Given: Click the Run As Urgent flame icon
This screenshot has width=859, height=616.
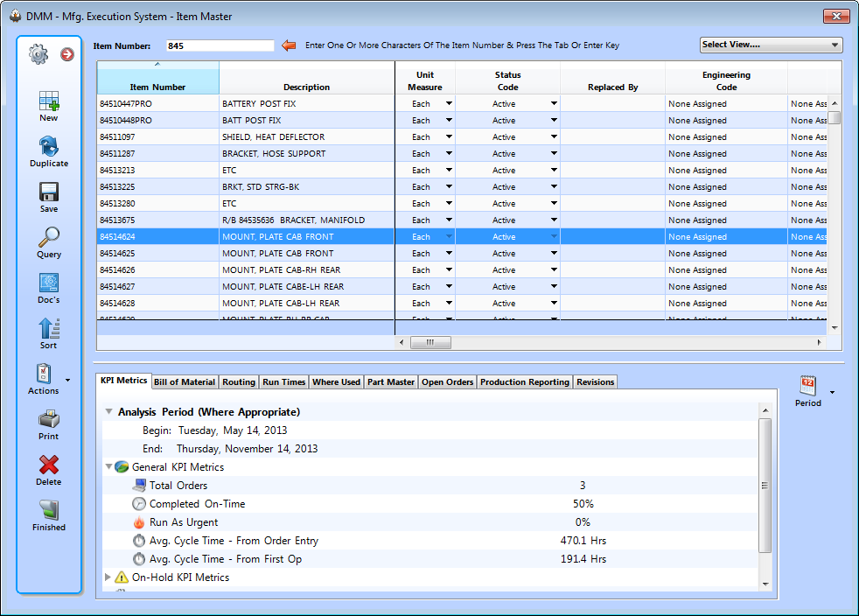Looking at the screenshot, I should (139, 522).
